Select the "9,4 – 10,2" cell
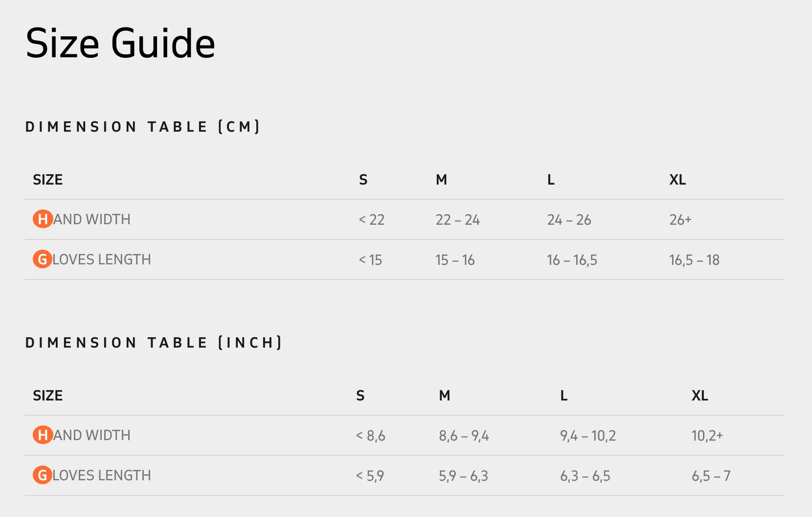 (x=587, y=436)
